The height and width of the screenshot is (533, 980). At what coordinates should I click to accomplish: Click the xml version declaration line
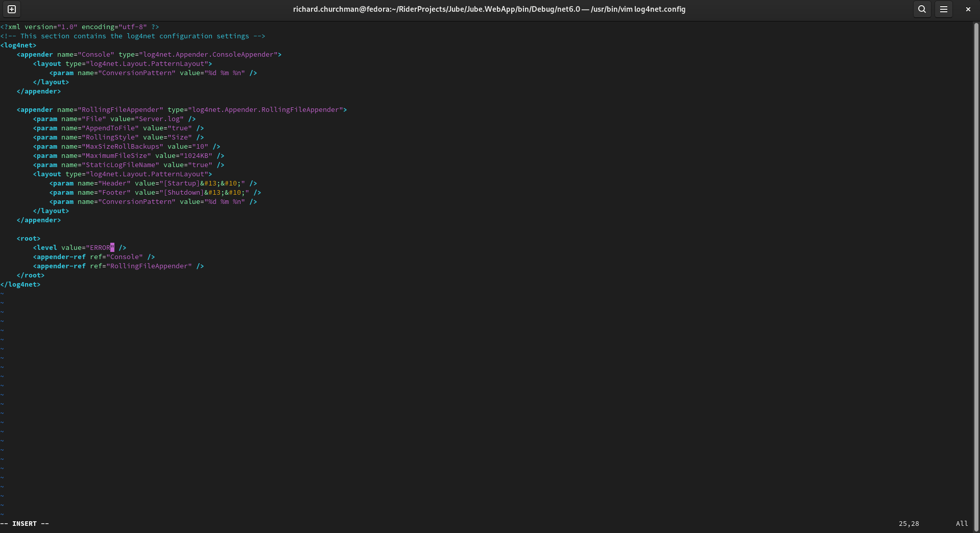(80, 27)
